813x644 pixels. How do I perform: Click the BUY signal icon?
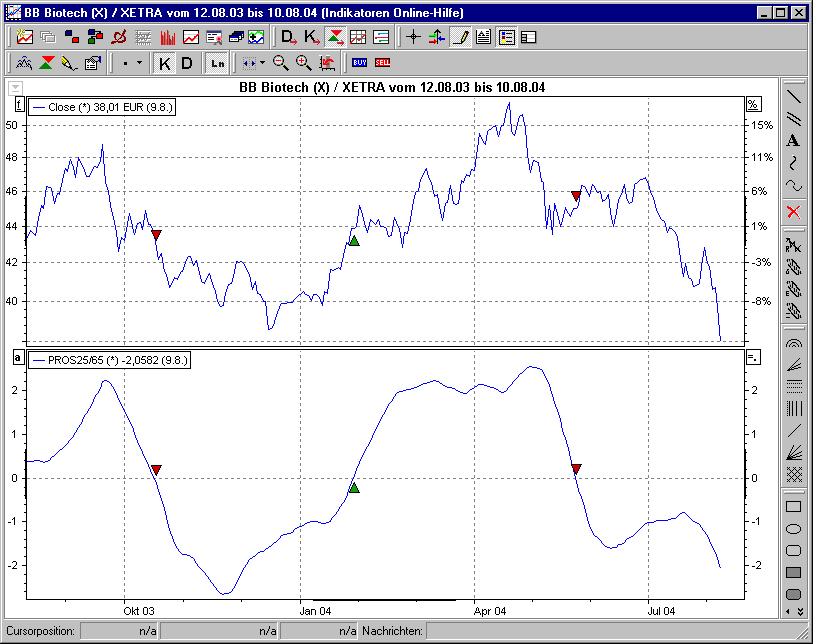click(360, 63)
